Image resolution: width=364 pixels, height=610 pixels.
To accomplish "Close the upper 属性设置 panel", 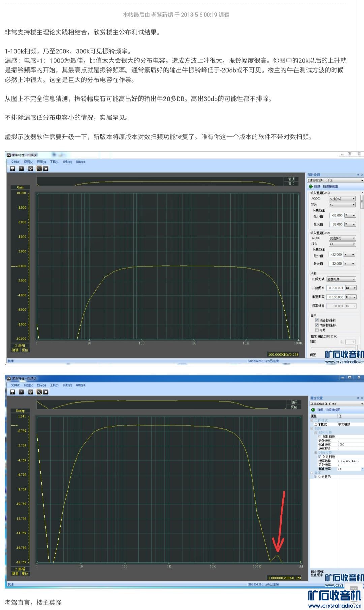I will [362, 175].
